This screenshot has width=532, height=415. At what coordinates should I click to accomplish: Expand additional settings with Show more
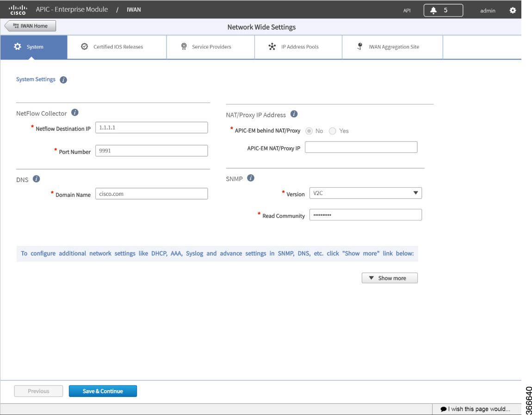point(390,278)
